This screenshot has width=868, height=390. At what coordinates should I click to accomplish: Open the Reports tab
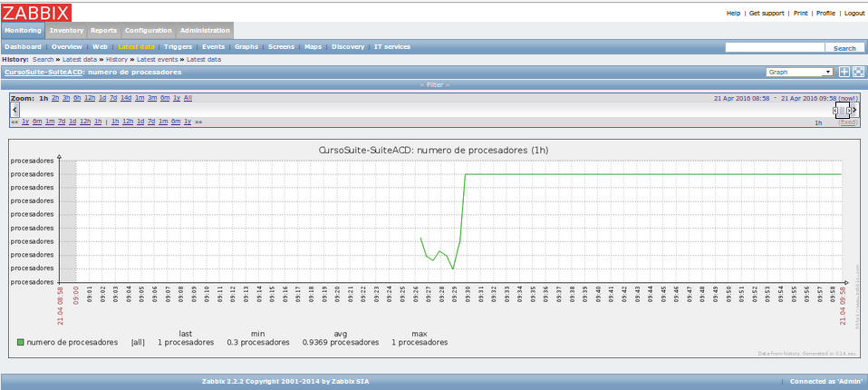(x=103, y=31)
